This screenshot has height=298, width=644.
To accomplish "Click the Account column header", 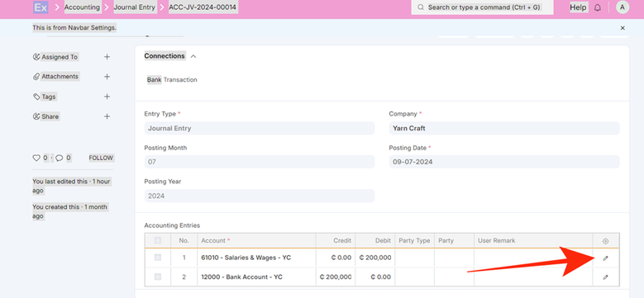I will (x=257, y=240).
